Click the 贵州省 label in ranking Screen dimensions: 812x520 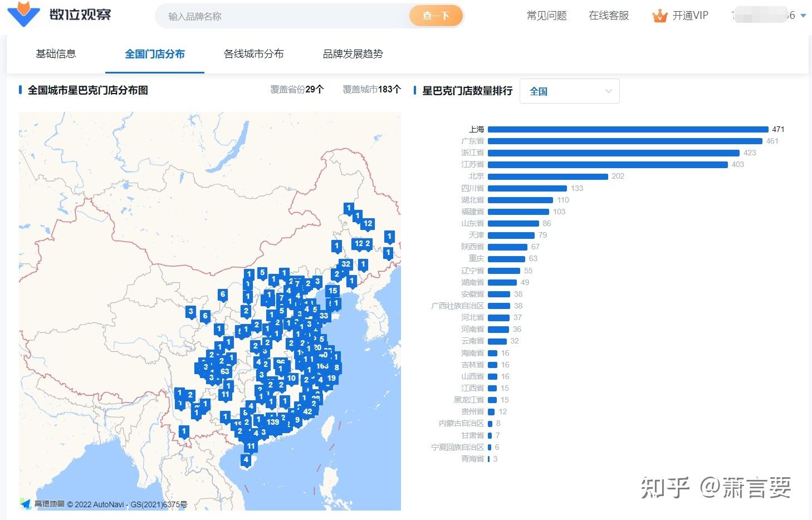472,411
